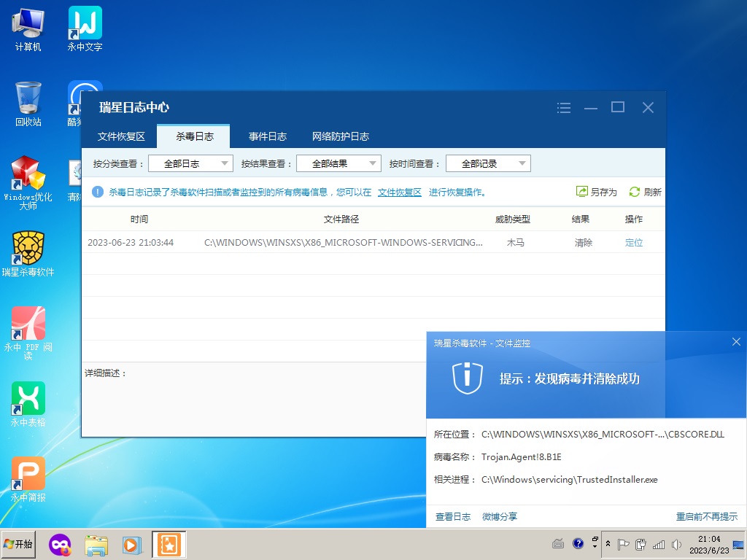The height and width of the screenshot is (560, 747).
Task: Select the orange star app in taskbar
Action: coord(169,545)
